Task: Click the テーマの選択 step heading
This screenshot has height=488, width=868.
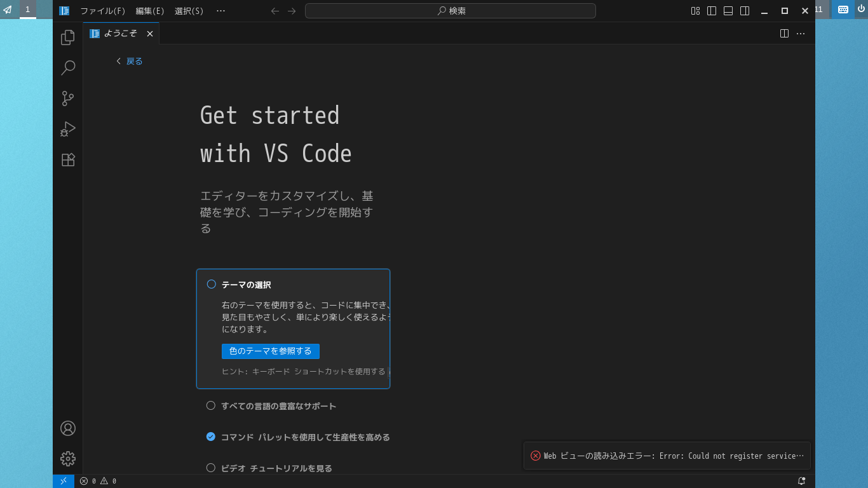Action: pos(247,285)
